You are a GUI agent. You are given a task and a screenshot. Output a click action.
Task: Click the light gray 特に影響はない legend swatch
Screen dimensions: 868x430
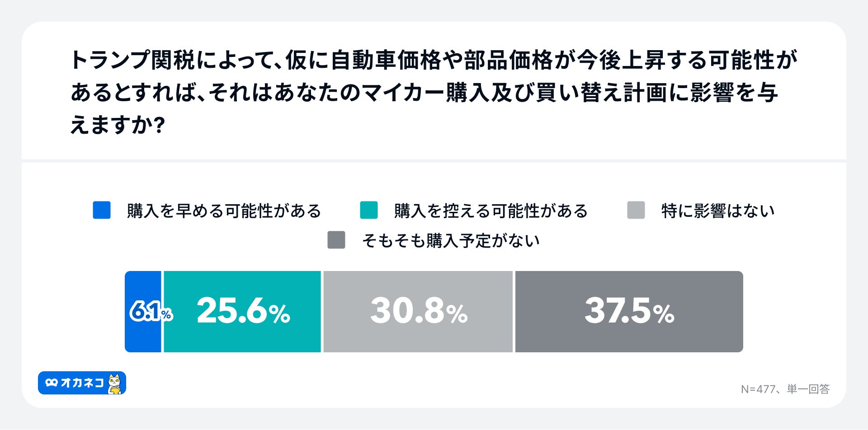pos(636,210)
